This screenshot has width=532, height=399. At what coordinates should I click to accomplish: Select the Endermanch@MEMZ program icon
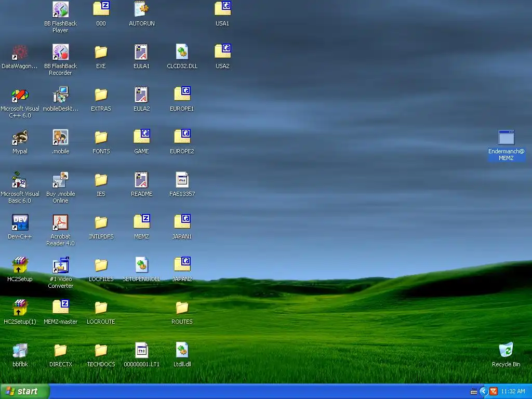pos(506,137)
